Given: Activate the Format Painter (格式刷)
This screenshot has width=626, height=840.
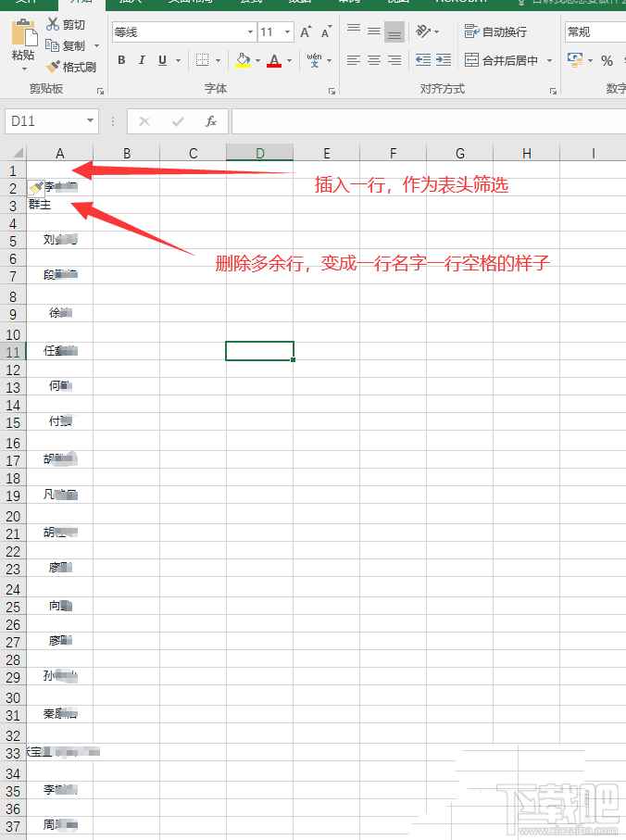Looking at the screenshot, I should tap(70, 67).
